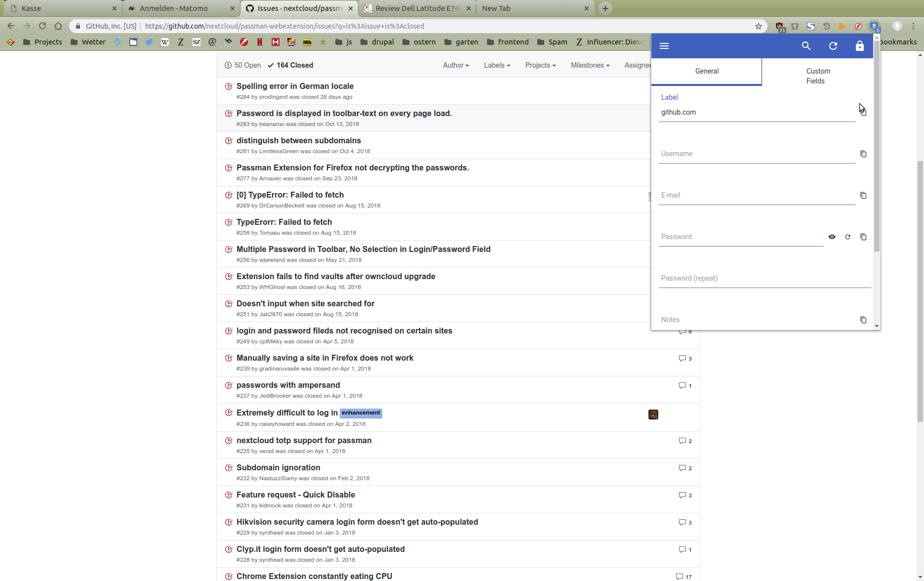Click the Passman extension icon in the toolbar
Image resolution: width=924 pixels, height=581 pixels.
874,26
